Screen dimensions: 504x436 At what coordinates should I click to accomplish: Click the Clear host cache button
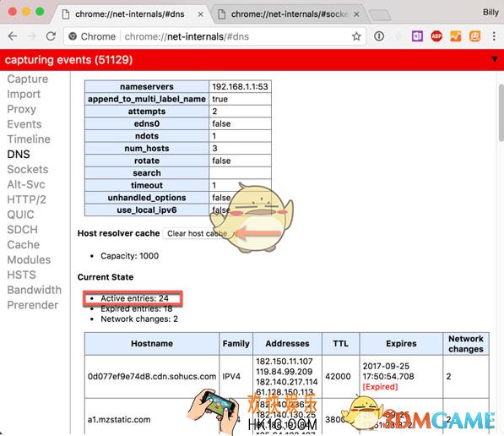click(197, 233)
